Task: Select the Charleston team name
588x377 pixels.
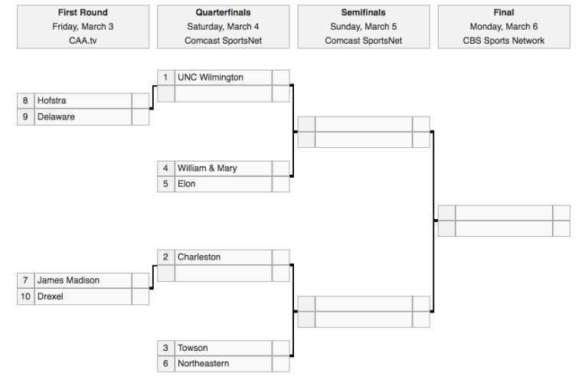Action: 199,257
